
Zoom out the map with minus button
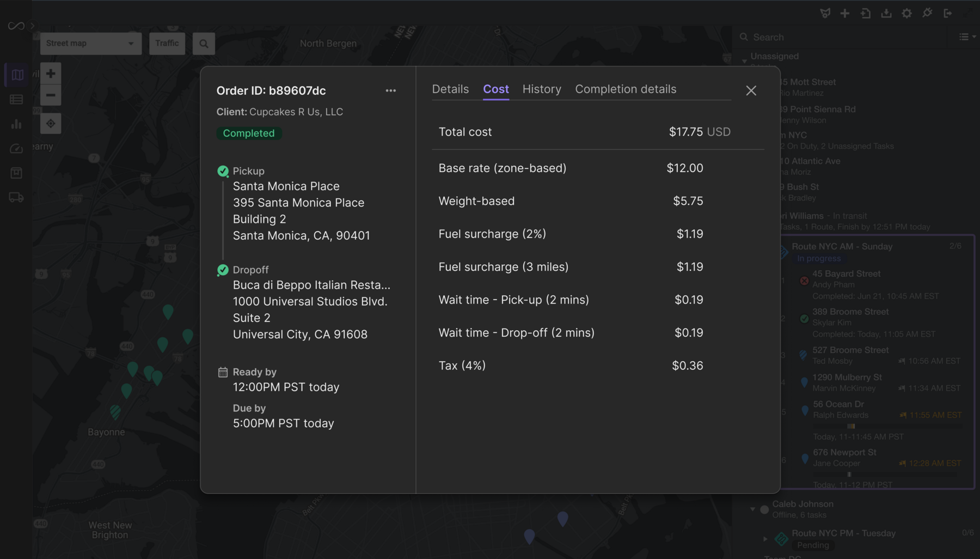51,95
